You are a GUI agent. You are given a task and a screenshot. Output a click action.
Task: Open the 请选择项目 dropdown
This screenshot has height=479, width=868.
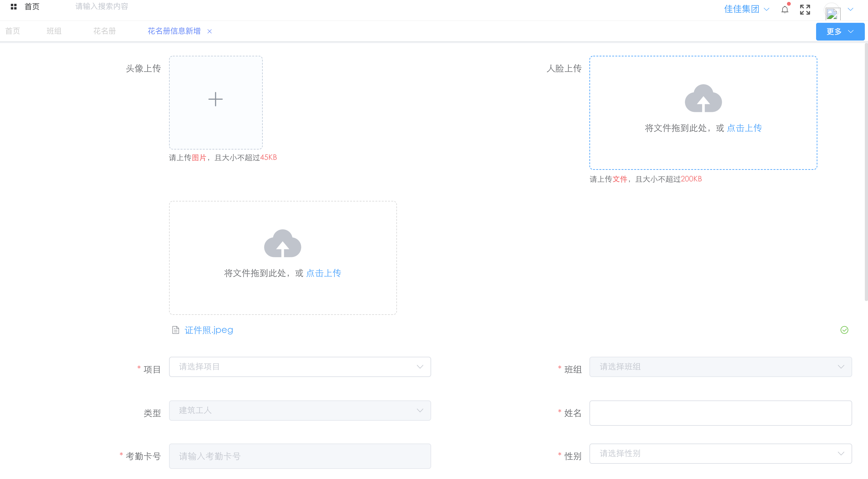[300, 367]
